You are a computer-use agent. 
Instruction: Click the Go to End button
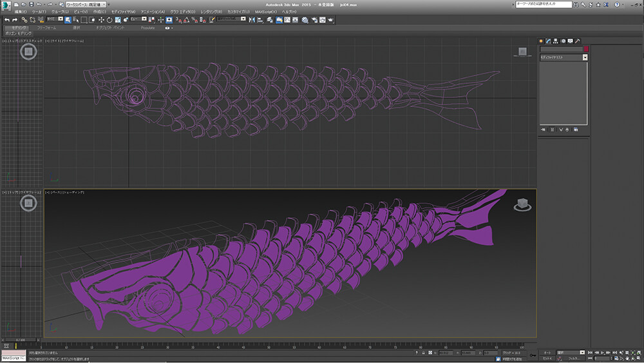(614, 353)
